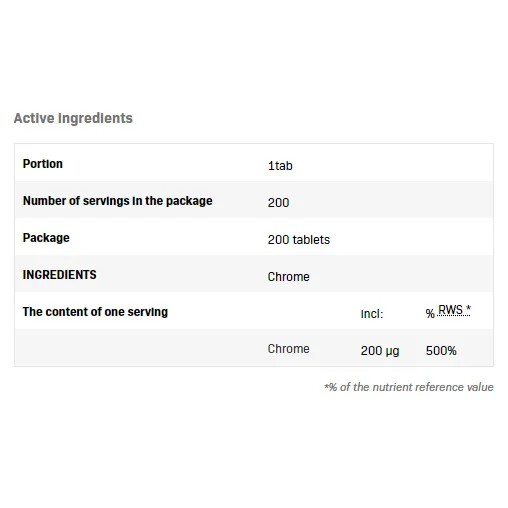Click the 200 servings value

tap(278, 203)
